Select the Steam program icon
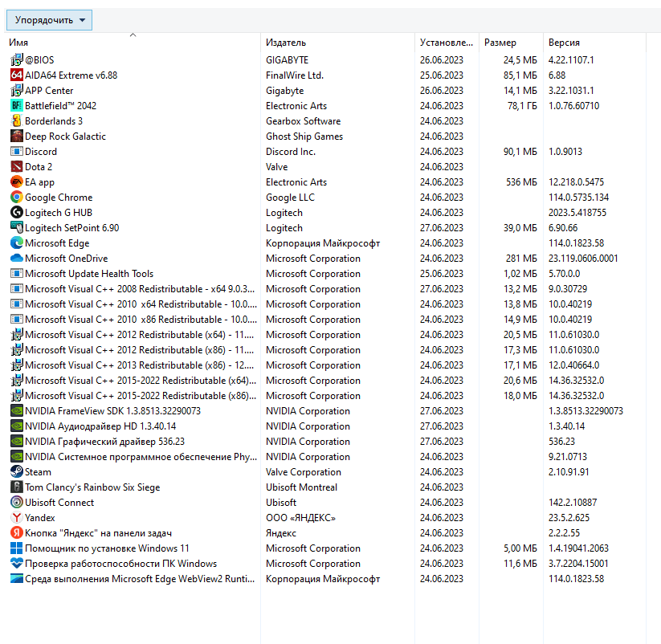Image resolution: width=661 pixels, height=644 pixels. [x=16, y=472]
